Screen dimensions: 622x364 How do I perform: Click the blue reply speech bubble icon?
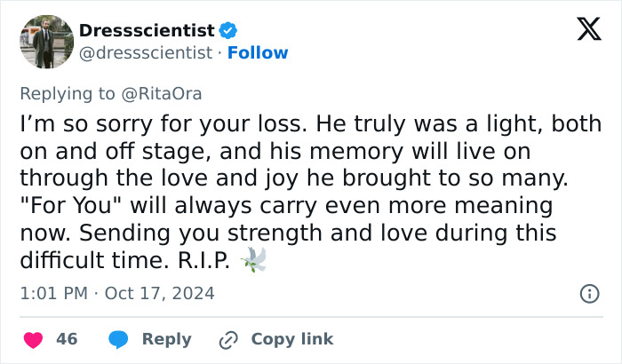pyautogui.click(x=118, y=339)
